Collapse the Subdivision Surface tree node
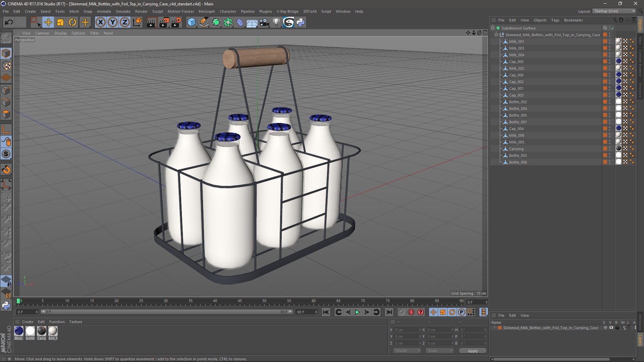Image resolution: width=644 pixels, height=362 pixels. click(x=493, y=28)
